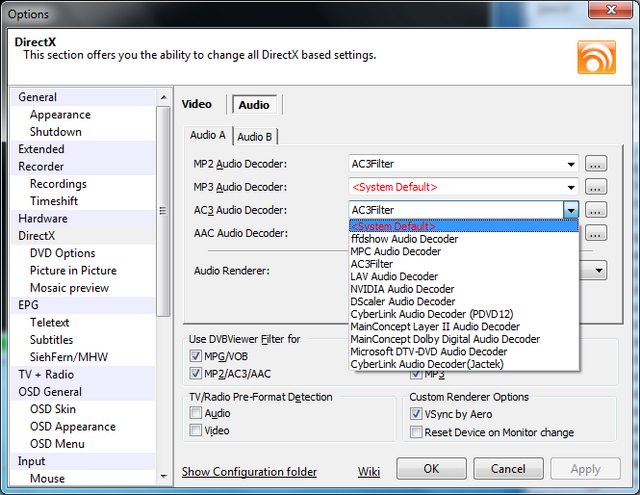This screenshot has width=640, height=495.
Task: Click the Apply button
Action: coord(585,469)
